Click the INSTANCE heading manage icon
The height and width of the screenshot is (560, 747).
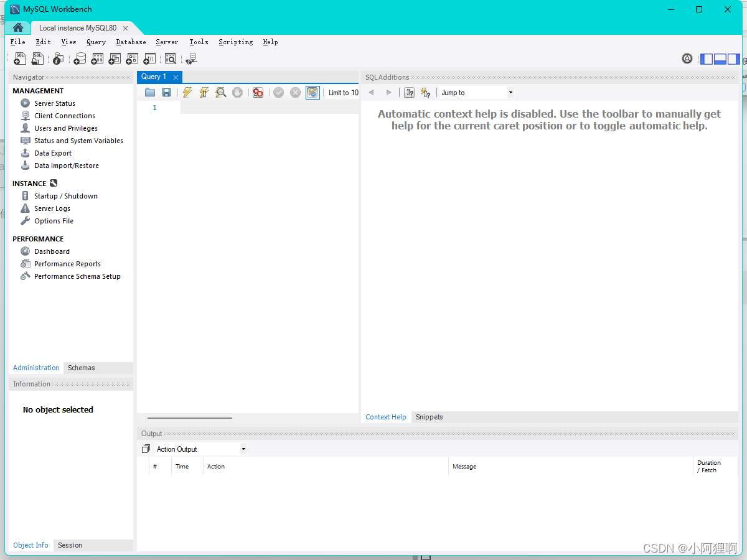pyautogui.click(x=53, y=184)
